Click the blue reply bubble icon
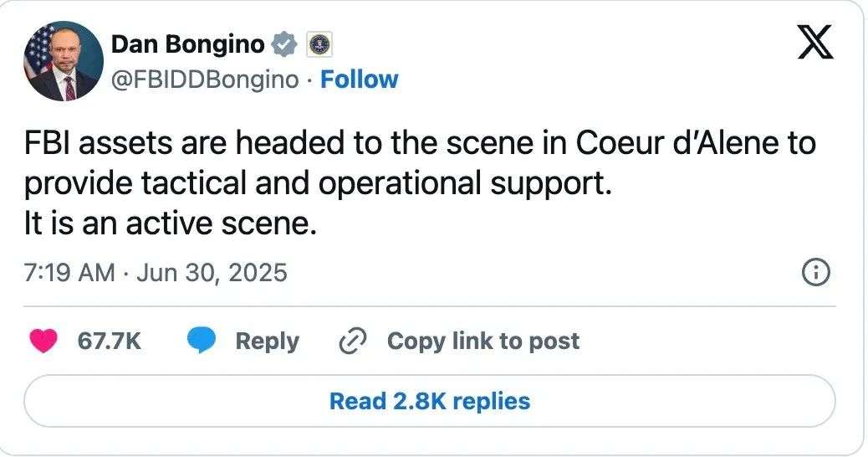The height and width of the screenshot is (457, 868). tap(201, 340)
